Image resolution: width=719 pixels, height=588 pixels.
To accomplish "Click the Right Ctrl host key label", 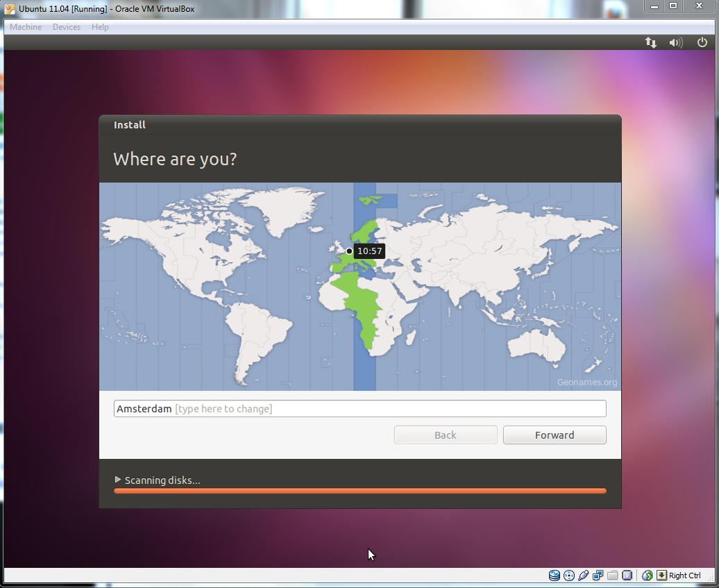I will (684, 576).
